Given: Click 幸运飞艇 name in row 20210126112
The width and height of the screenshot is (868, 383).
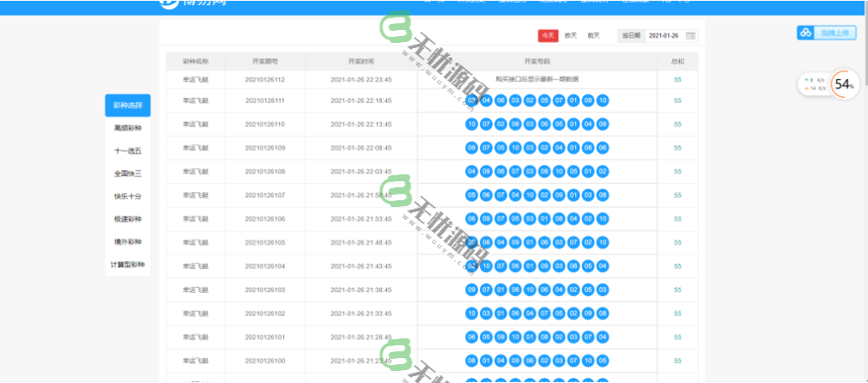Looking at the screenshot, I should tap(196, 80).
